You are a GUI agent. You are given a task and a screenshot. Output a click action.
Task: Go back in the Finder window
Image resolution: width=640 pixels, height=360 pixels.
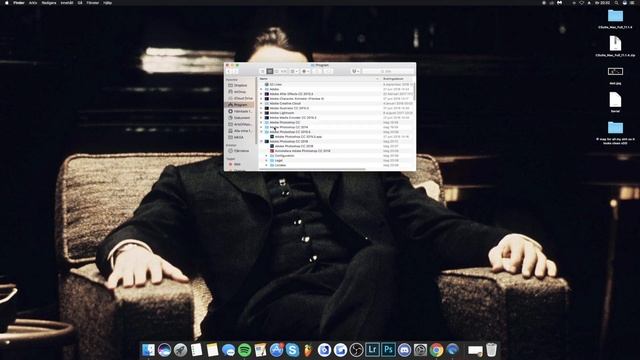click(229, 71)
